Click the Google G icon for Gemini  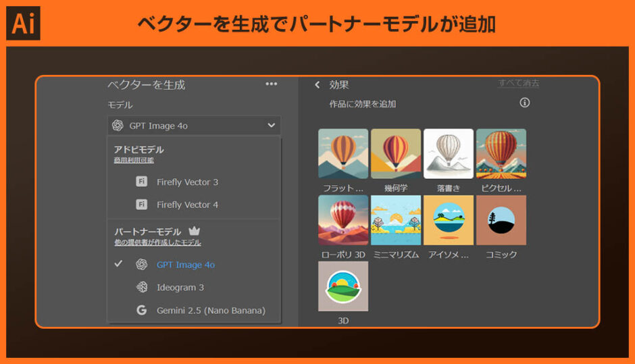pyautogui.click(x=142, y=310)
